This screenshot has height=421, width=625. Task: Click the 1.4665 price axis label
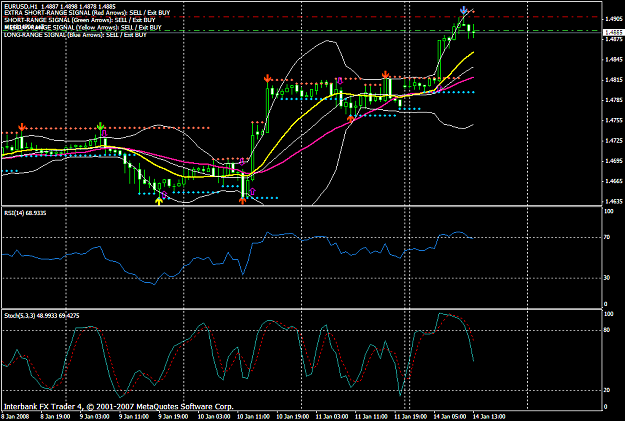613,181
